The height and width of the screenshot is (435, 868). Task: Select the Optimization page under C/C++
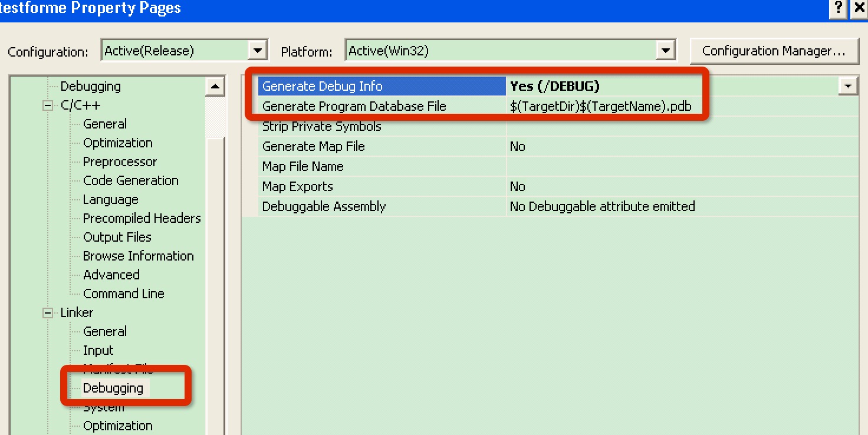point(117,142)
